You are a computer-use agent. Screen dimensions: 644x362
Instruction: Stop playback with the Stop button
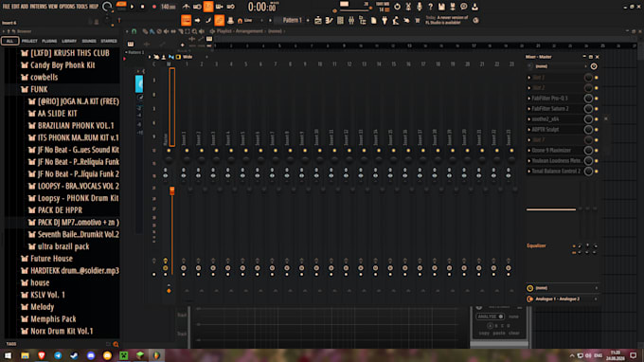142,7
